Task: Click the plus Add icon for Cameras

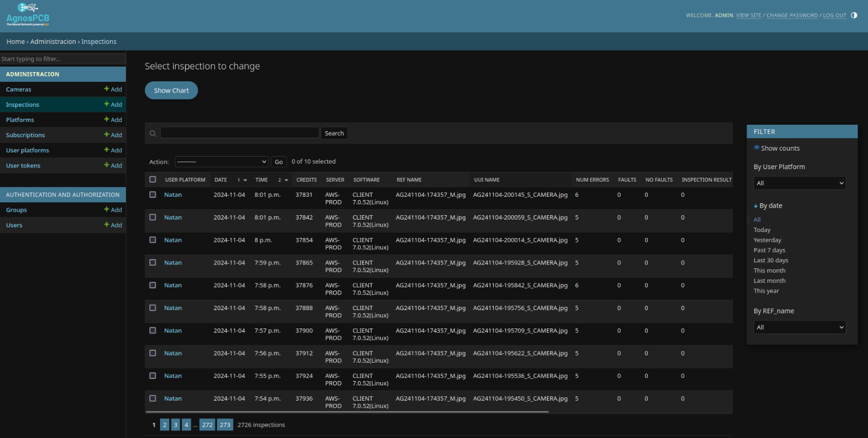Action: (x=107, y=89)
